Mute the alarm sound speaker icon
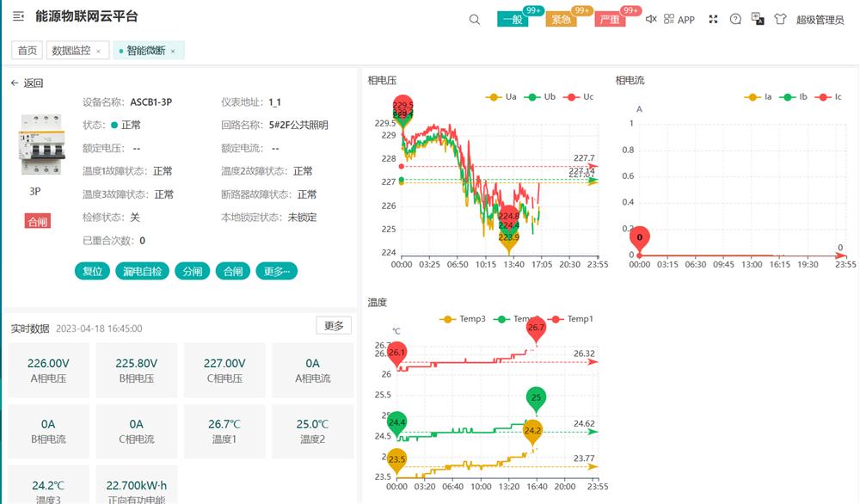 point(651,19)
